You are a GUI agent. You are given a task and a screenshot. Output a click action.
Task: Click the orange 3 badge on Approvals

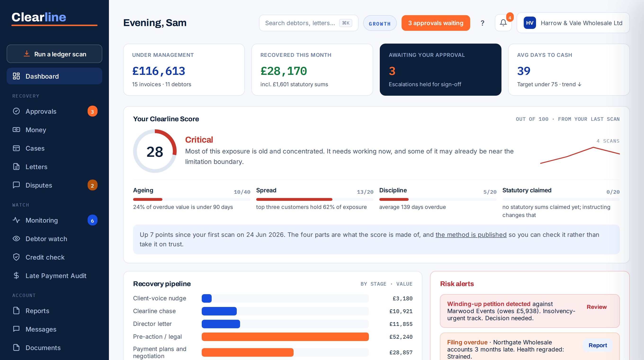(93, 111)
